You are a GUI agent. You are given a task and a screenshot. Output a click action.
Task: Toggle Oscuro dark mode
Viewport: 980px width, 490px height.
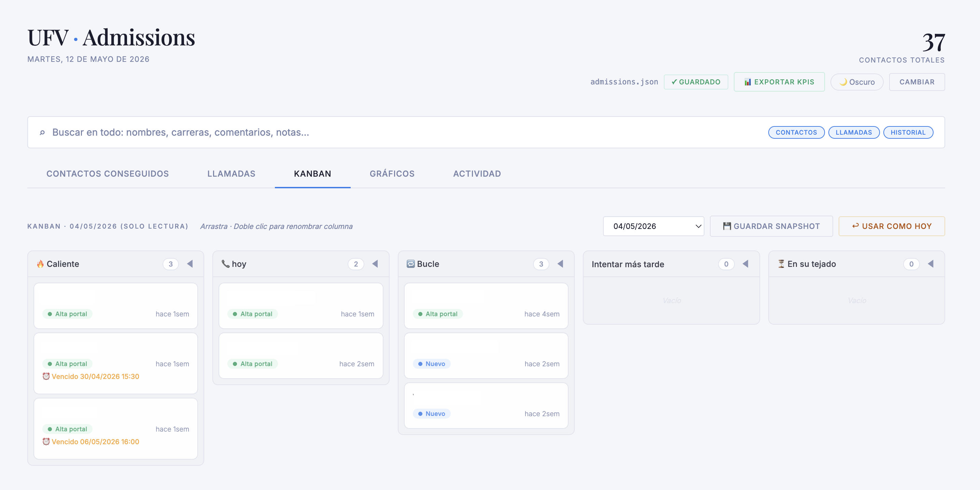(x=856, y=82)
